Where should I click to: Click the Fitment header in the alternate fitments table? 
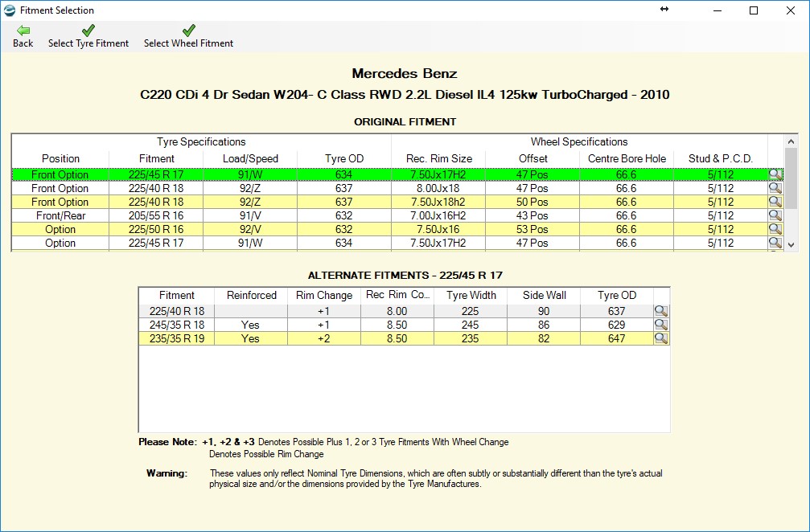tap(177, 295)
